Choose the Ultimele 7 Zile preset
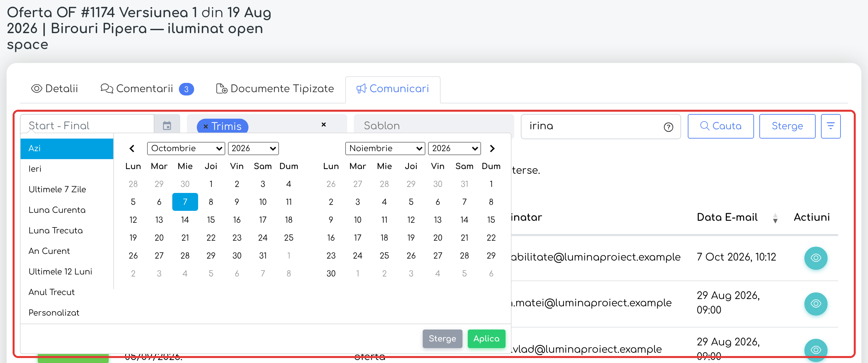Image resolution: width=868 pixels, height=363 pixels. point(67,190)
